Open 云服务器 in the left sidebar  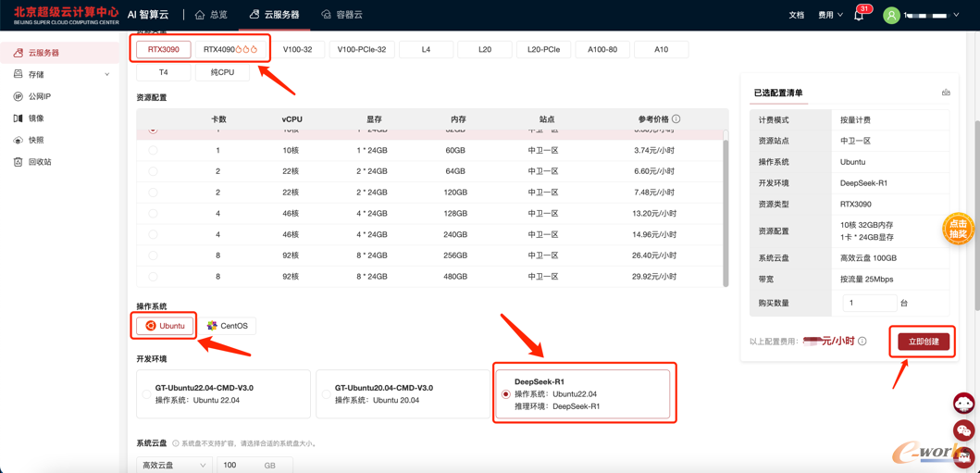click(59, 53)
